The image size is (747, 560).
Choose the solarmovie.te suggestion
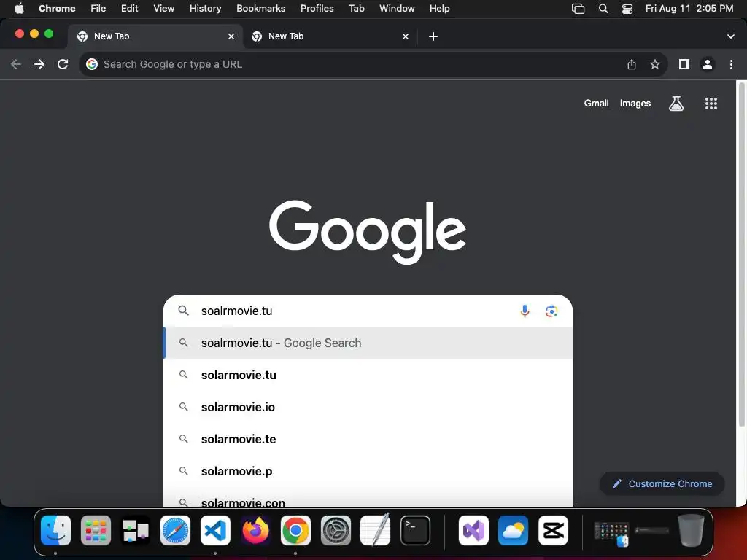point(368,439)
